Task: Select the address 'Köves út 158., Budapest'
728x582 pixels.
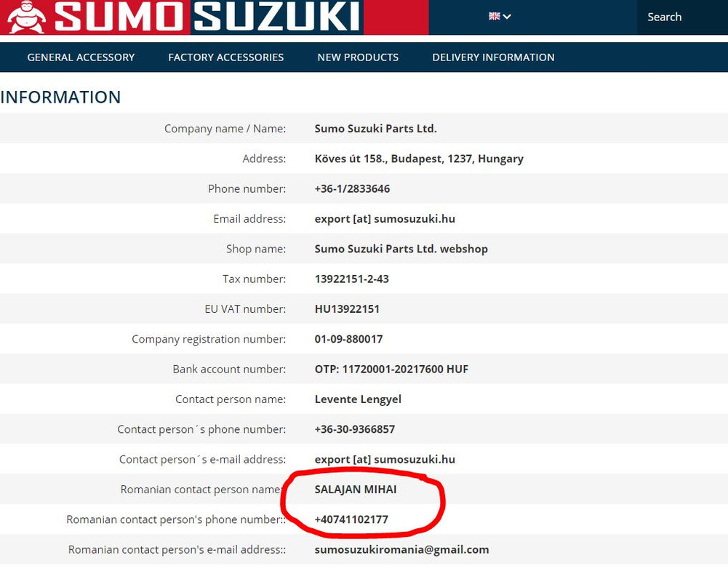Action: (419, 159)
